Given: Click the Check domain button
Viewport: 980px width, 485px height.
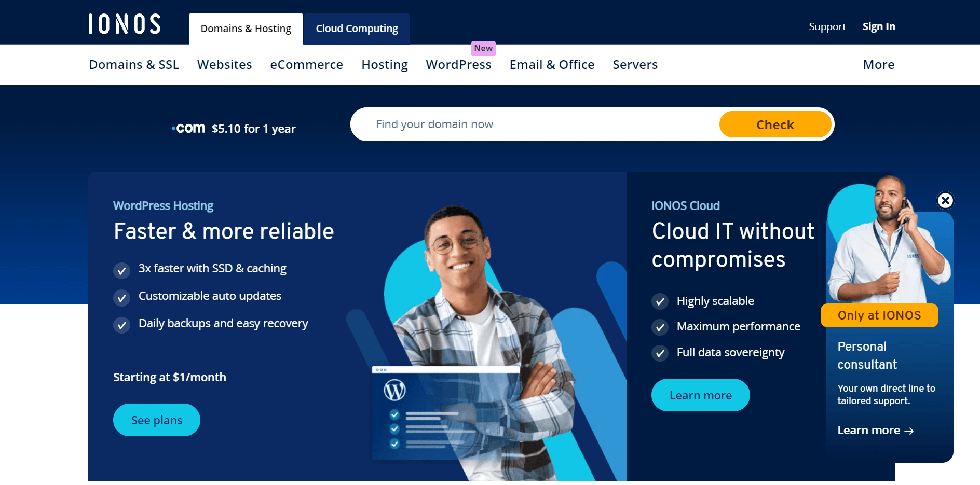Looking at the screenshot, I should pos(775,124).
